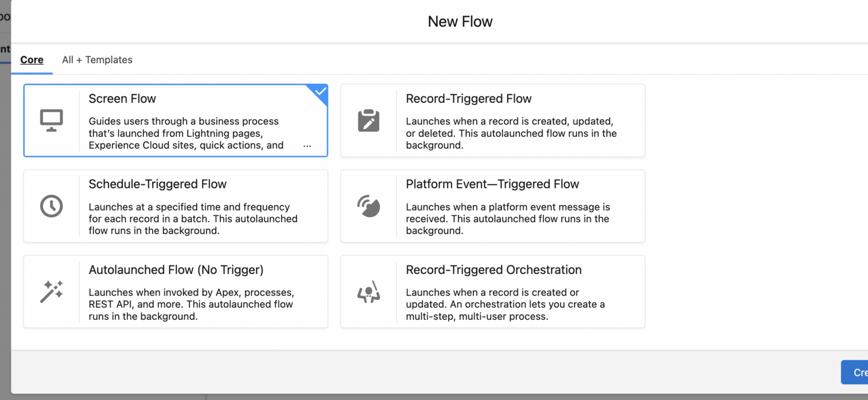
Task: Click the Autolaunched Flow magic wand icon
Action: pos(51,290)
